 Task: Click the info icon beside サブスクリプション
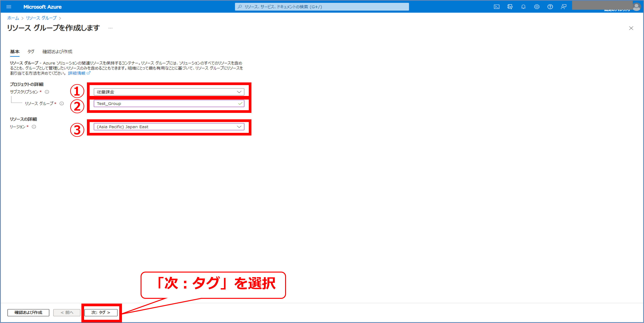pos(47,92)
